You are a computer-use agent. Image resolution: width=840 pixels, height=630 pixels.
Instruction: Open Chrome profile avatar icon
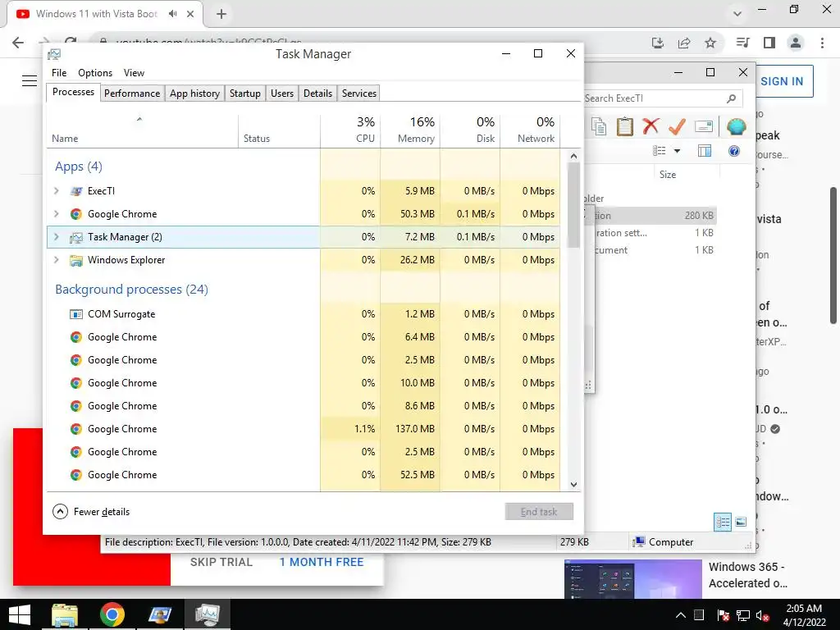[796, 43]
